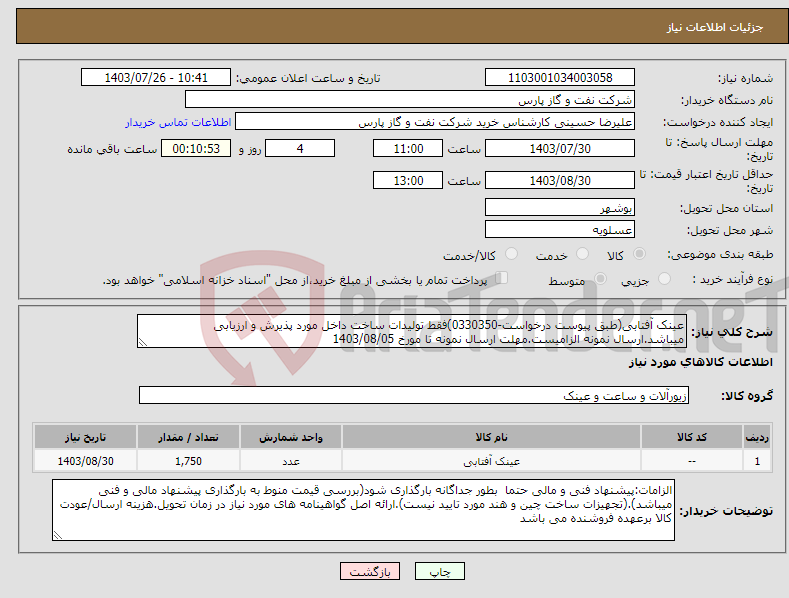Click the ردیف column header
Viewport: 789px width, 598px height.
point(757,437)
